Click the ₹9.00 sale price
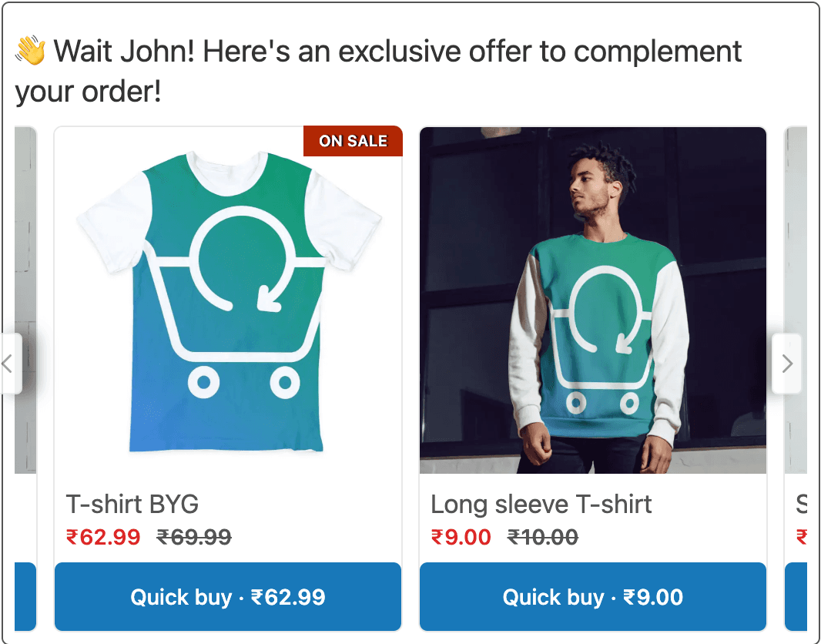The width and height of the screenshot is (821, 644). (461, 537)
